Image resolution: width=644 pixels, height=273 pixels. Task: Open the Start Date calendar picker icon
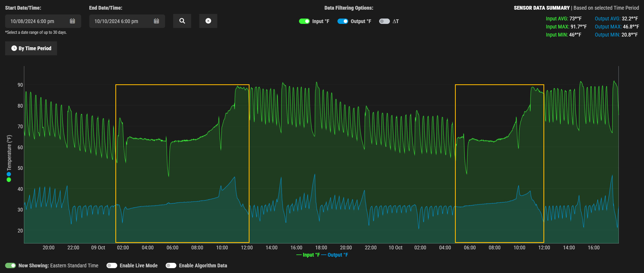coord(72,21)
